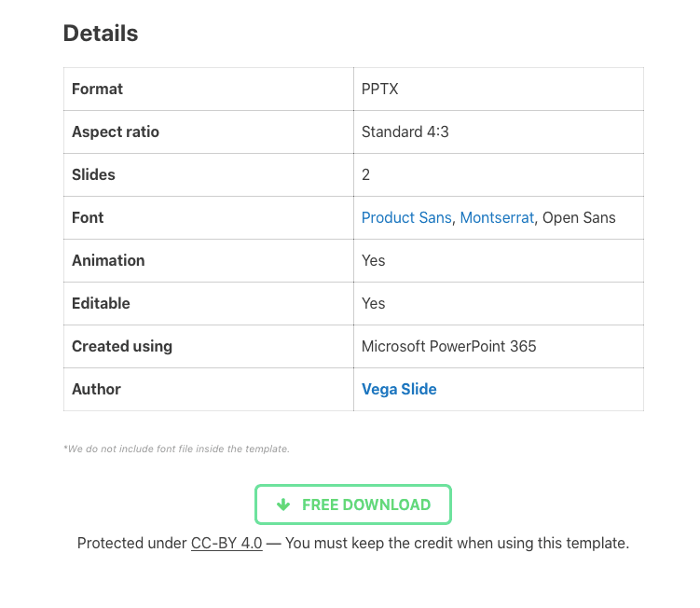
Task: Click the Standard 4:3 value cell
Action: [x=499, y=131]
